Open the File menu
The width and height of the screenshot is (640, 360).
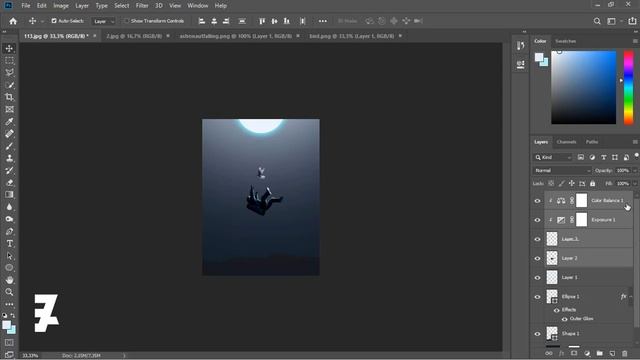point(26,6)
